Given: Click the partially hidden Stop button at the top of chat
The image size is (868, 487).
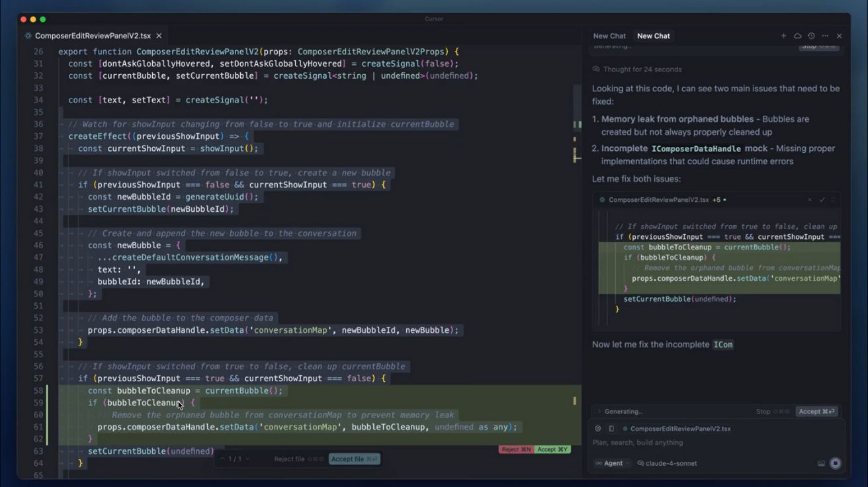Looking at the screenshot, I should point(818,47).
